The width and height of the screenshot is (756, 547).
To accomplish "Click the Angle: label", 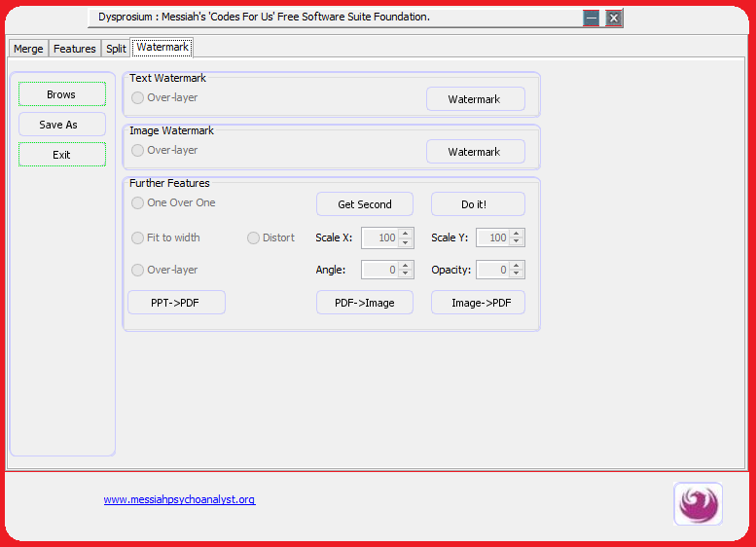I will point(331,271).
